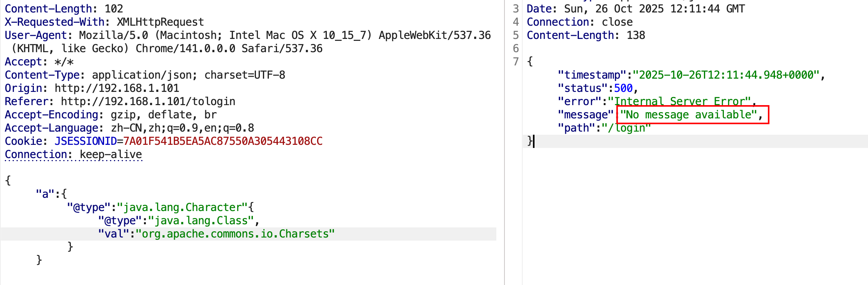This screenshot has width=868, height=285.
Task: Click the Connection keep-alive header
Action: [73, 154]
